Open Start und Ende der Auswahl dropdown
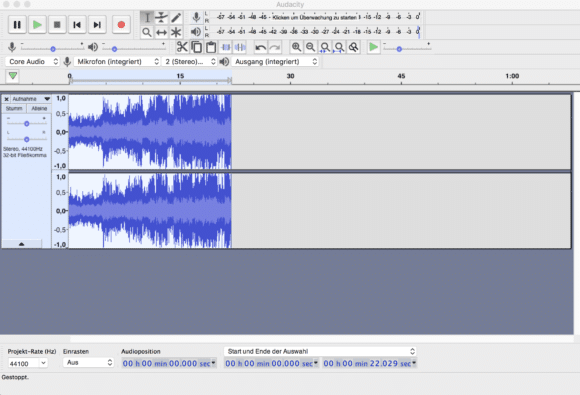 [x=320, y=351]
